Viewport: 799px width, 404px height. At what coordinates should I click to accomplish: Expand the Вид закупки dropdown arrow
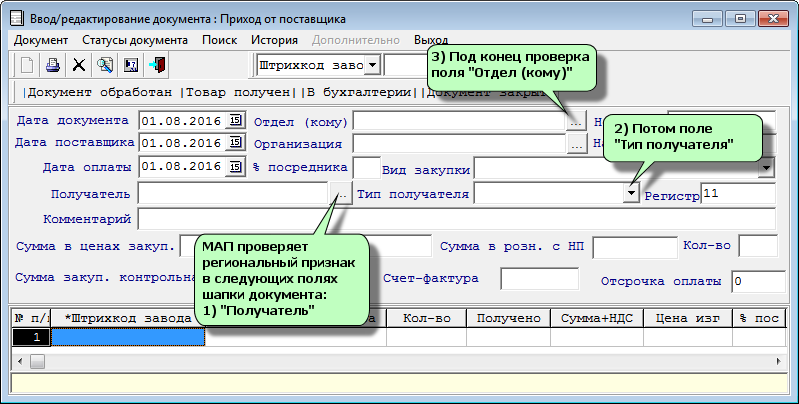coord(766,168)
